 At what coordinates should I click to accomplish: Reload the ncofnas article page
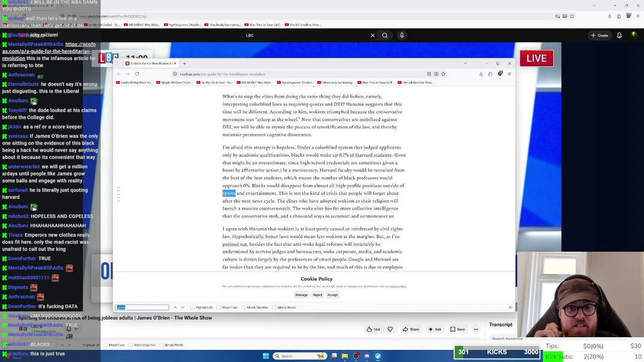[x=137, y=74]
